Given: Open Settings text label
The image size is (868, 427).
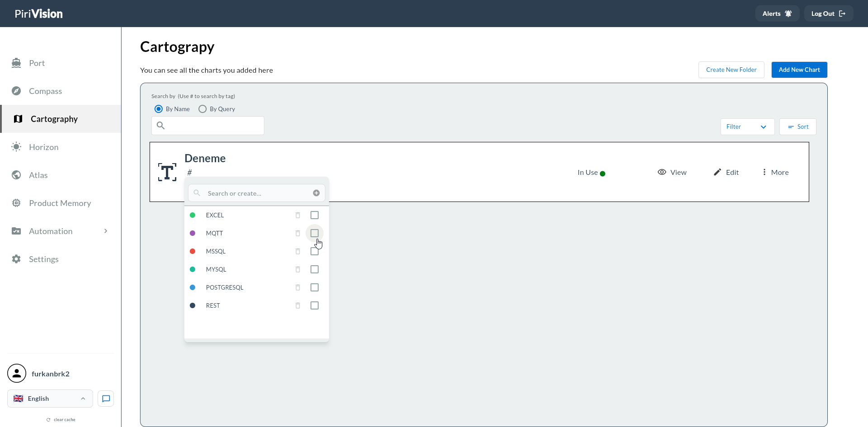Looking at the screenshot, I should (44, 259).
